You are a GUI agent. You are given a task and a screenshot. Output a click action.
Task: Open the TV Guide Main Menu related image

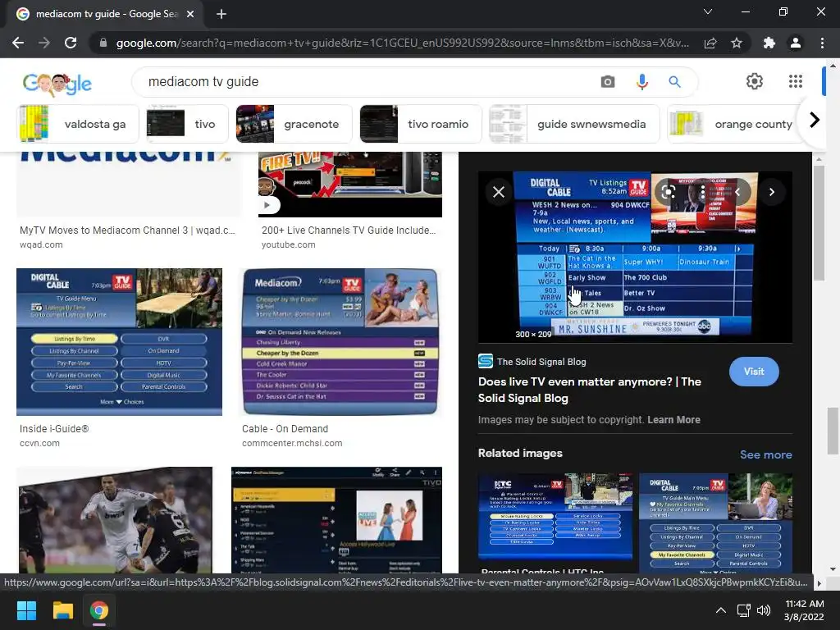tap(715, 523)
